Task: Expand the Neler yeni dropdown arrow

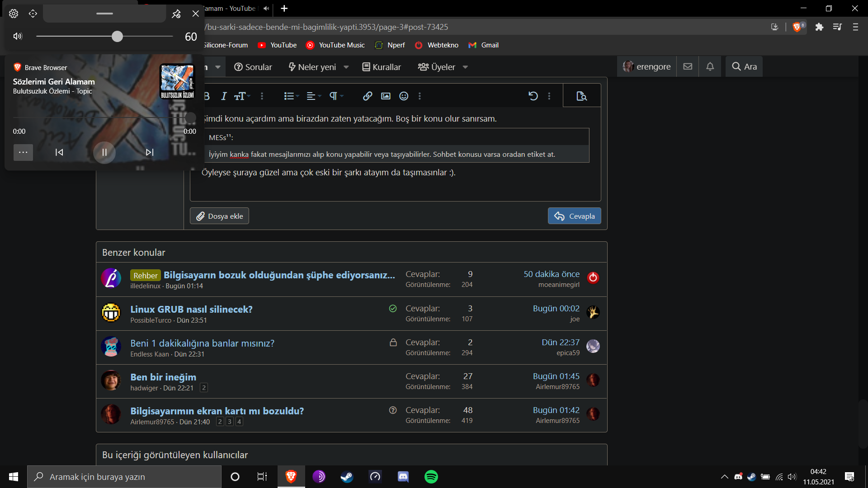Action: pos(346,67)
